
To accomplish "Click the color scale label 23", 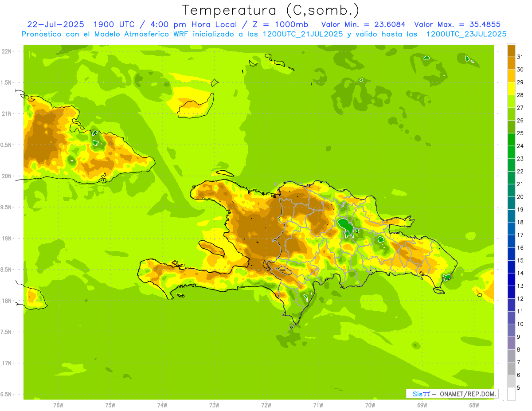I will 520,159.
